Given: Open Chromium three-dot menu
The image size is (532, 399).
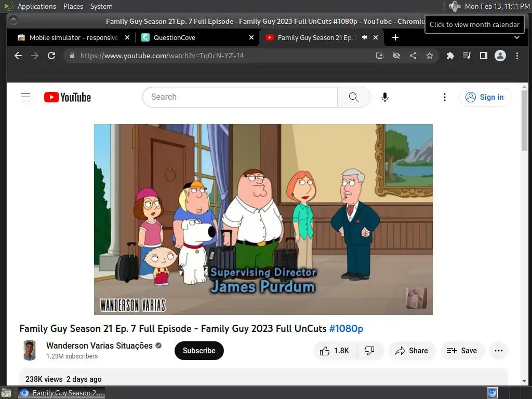Looking at the screenshot, I should tap(517, 56).
